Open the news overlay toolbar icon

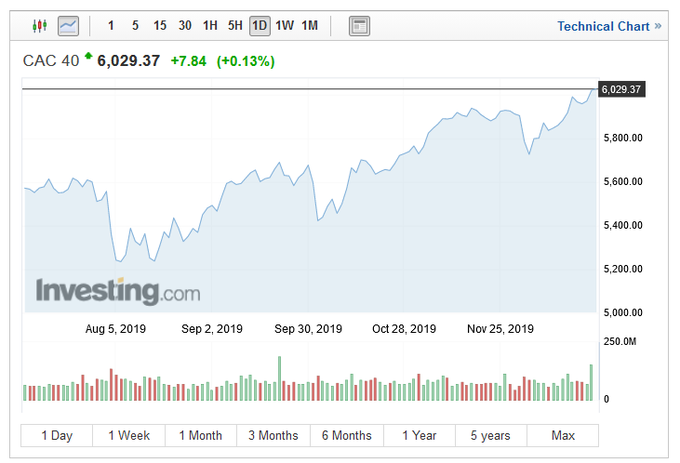point(359,26)
